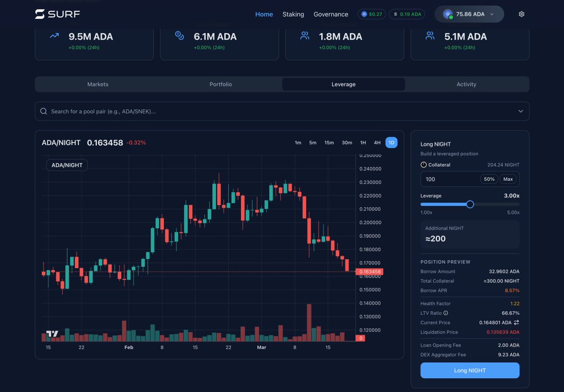The height and width of the screenshot is (392, 564).
Task: Select the 5m chart interval
Action: 313,143
